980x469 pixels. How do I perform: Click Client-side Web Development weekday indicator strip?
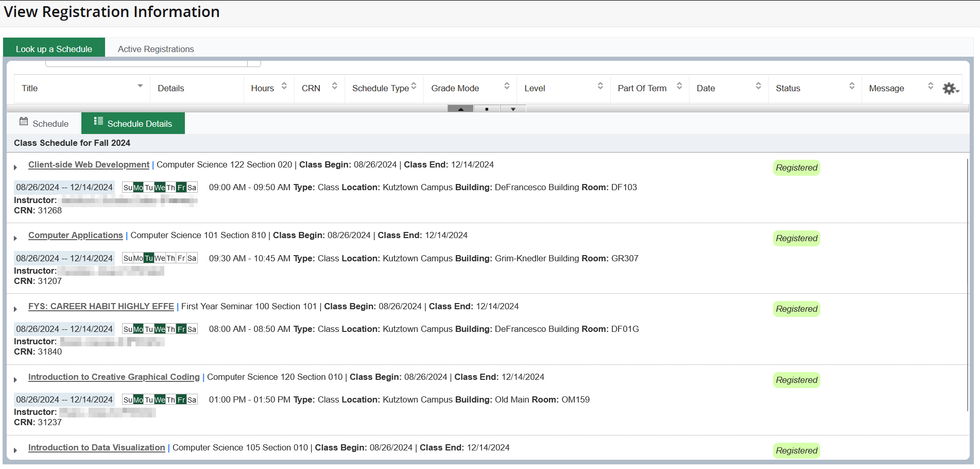pos(160,187)
